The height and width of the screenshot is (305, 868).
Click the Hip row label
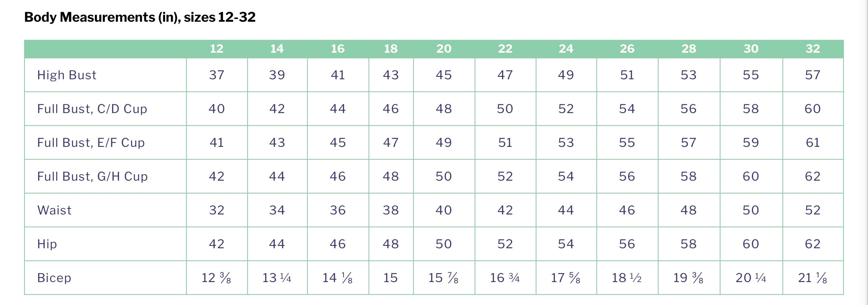47,244
